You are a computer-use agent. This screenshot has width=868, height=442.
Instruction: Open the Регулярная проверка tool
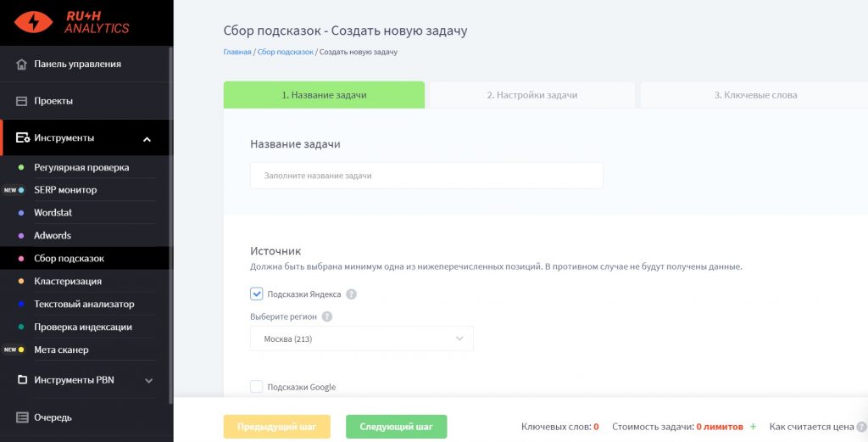[81, 167]
